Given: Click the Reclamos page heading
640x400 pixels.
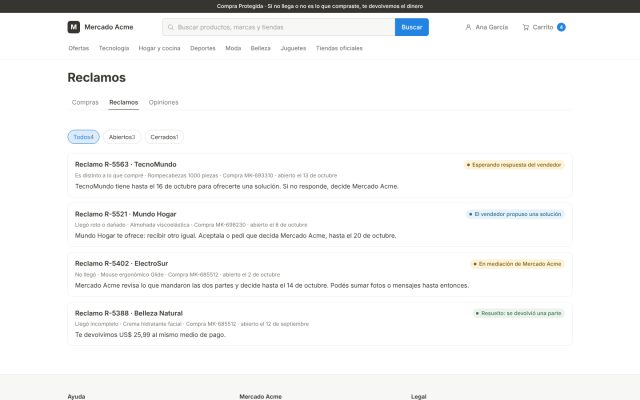Looking at the screenshot, I should 97,78.
